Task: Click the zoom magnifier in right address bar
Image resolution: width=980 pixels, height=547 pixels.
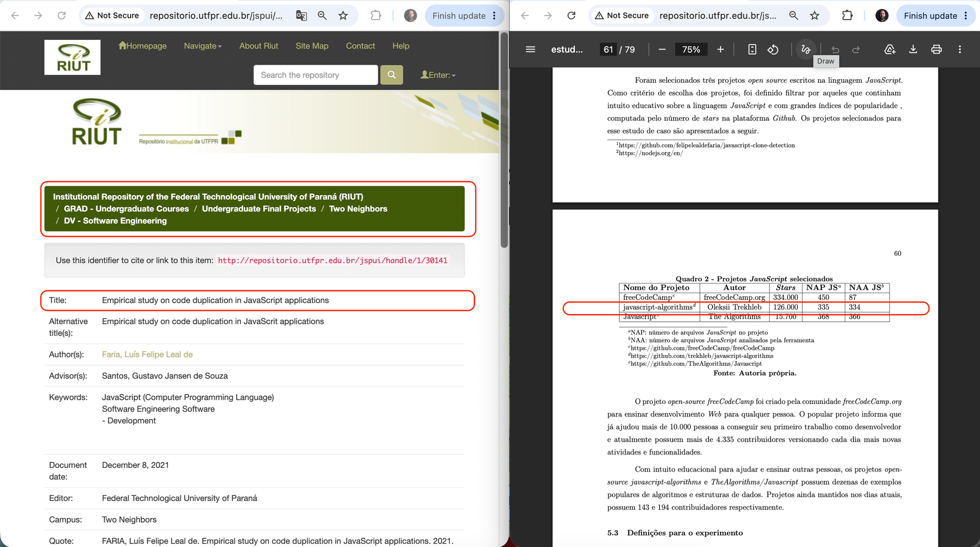Action: point(794,16)
